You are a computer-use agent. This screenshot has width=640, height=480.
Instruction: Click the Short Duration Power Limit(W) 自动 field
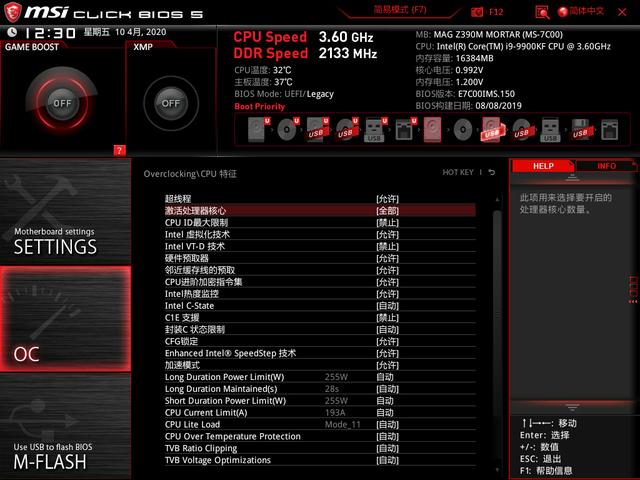pyautogui.click(x=385, y=400)
